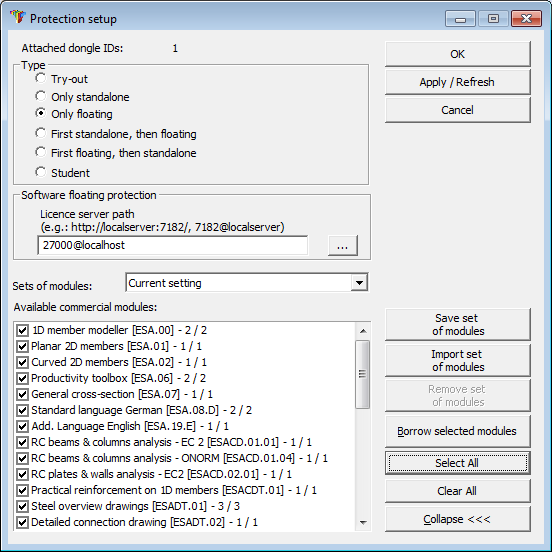
Task: Choose the Only standalone option
Action: click(x=41, y=96)
